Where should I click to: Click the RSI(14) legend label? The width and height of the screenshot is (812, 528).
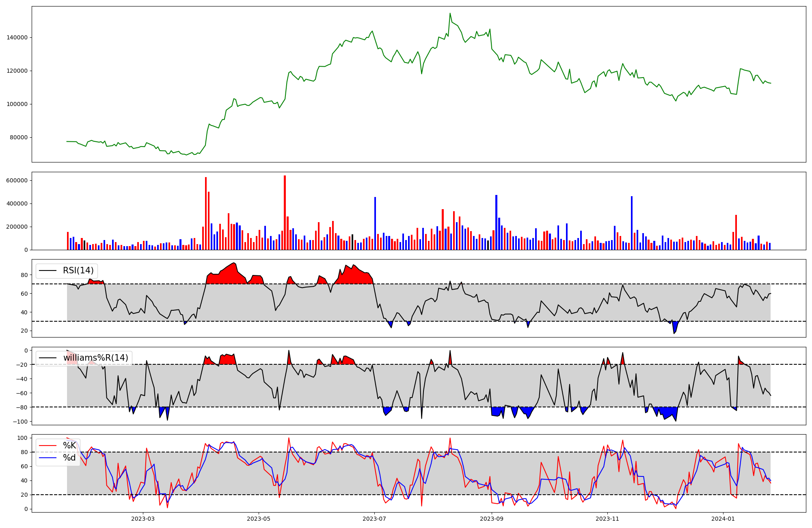click(78, 270)
